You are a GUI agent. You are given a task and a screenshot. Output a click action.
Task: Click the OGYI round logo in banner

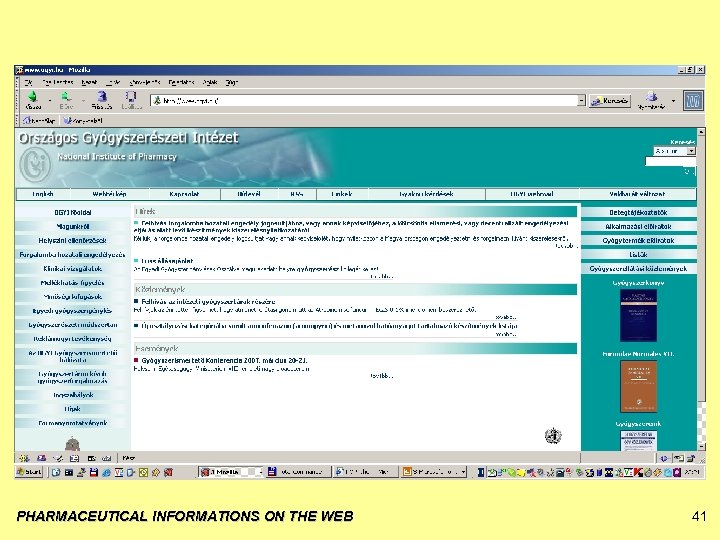coord(35,165)
